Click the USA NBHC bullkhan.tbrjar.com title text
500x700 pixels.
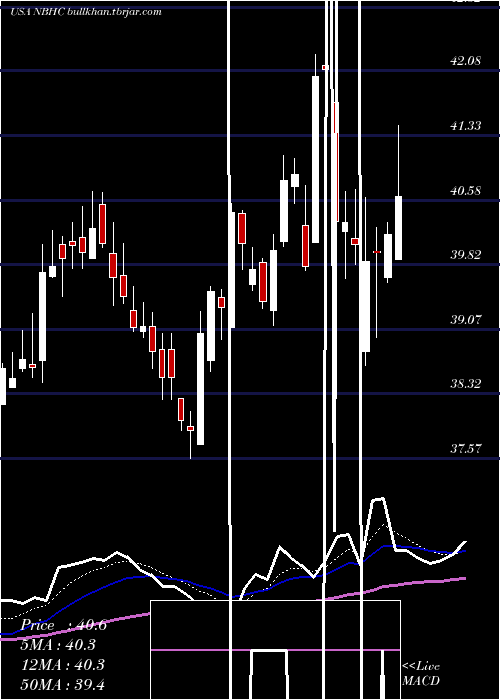[86, 12]
